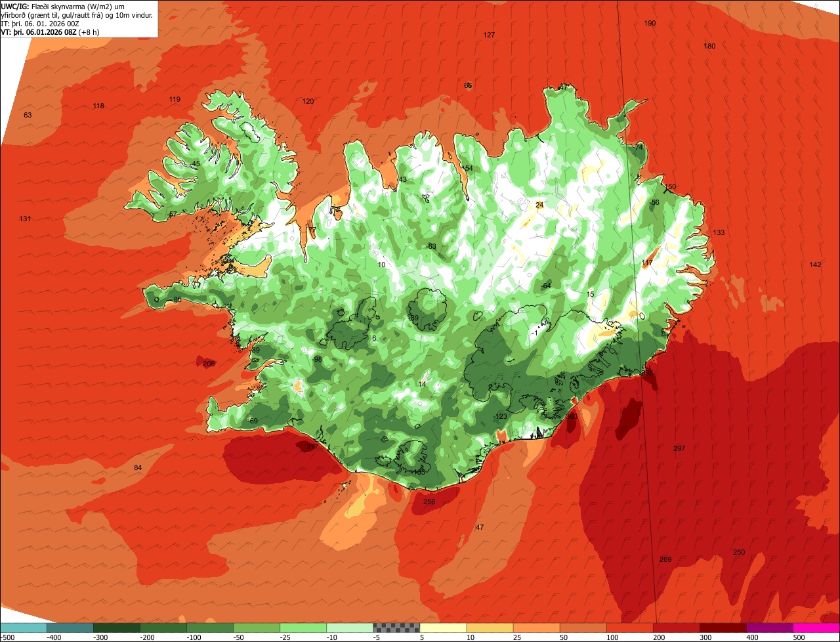Pick the legend swatch between 25 and 50
Viewport: 840px width, 642px height.
536,628
